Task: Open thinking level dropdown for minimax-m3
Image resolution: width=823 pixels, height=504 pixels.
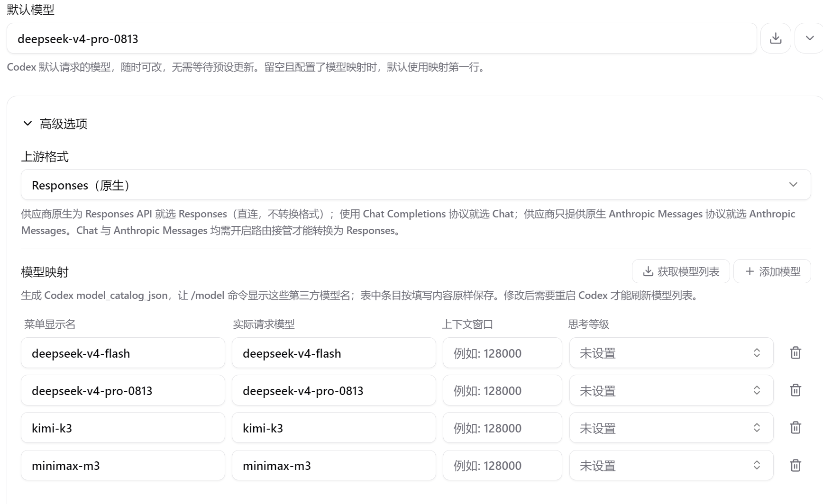Action: coord(671,466)
